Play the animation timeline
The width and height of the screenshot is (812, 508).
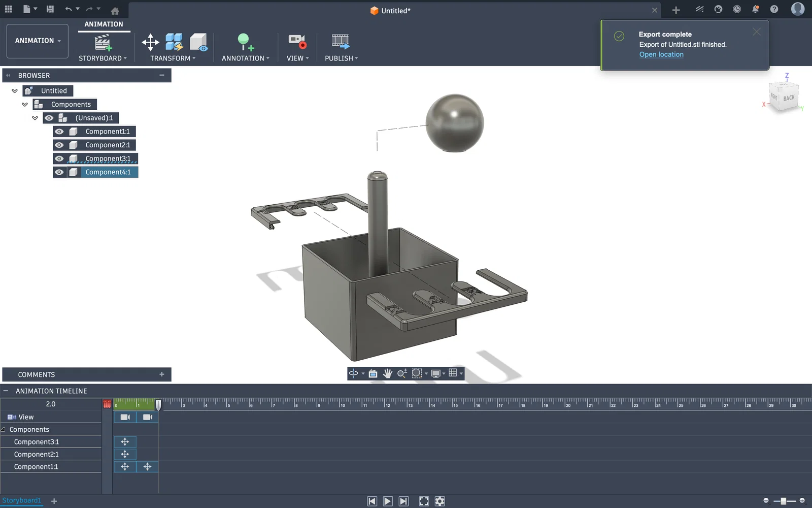click(x=388, y=501)
